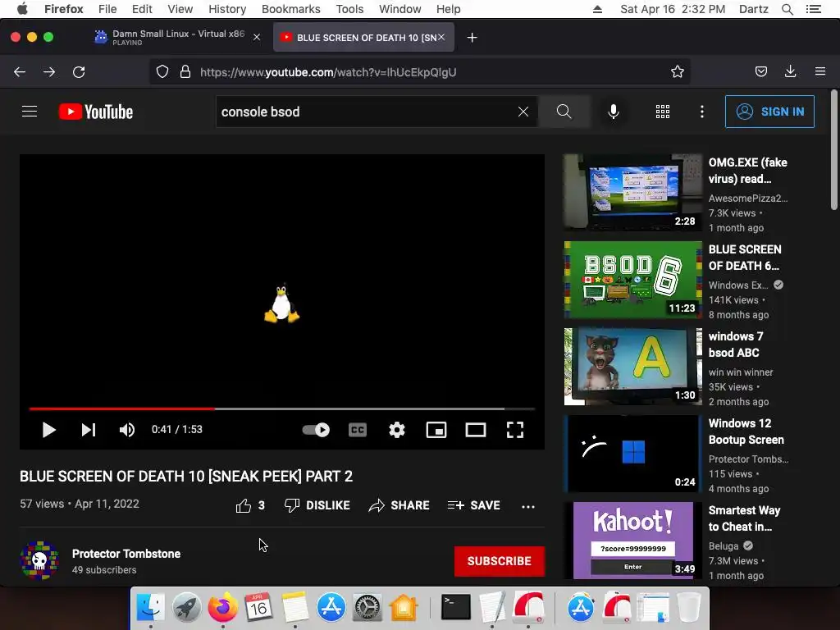Toggle theater mode in the player
Image resolution: width=840 pixels, height=630 pixels.
coord(476,430)
